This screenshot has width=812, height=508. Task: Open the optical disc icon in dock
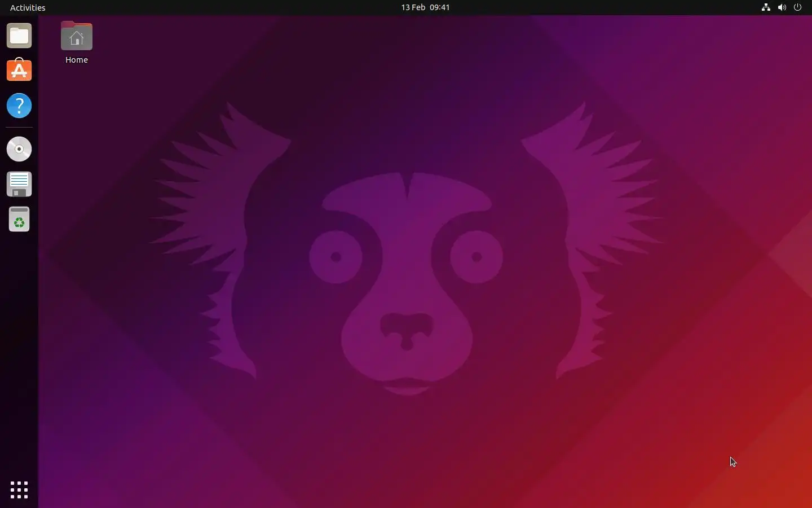19,150
